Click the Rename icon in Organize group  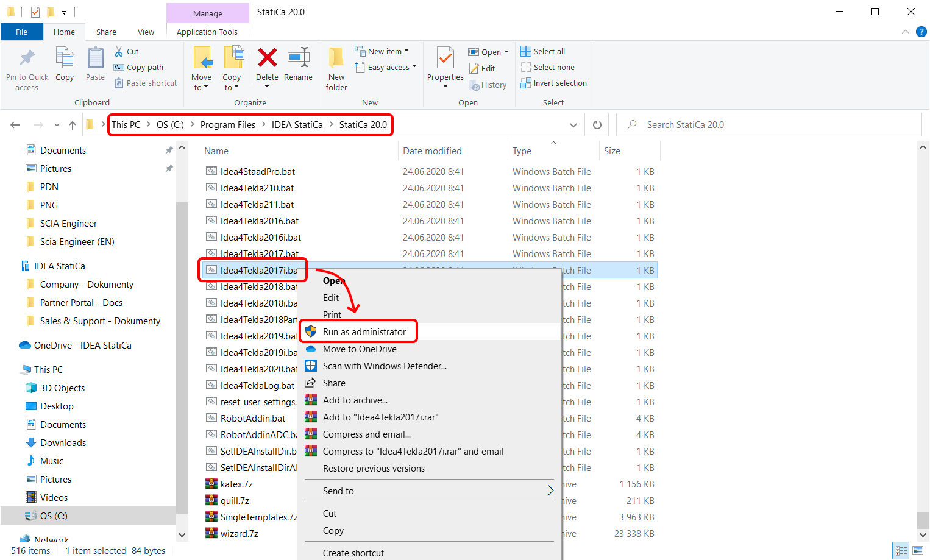click(298, 58)
